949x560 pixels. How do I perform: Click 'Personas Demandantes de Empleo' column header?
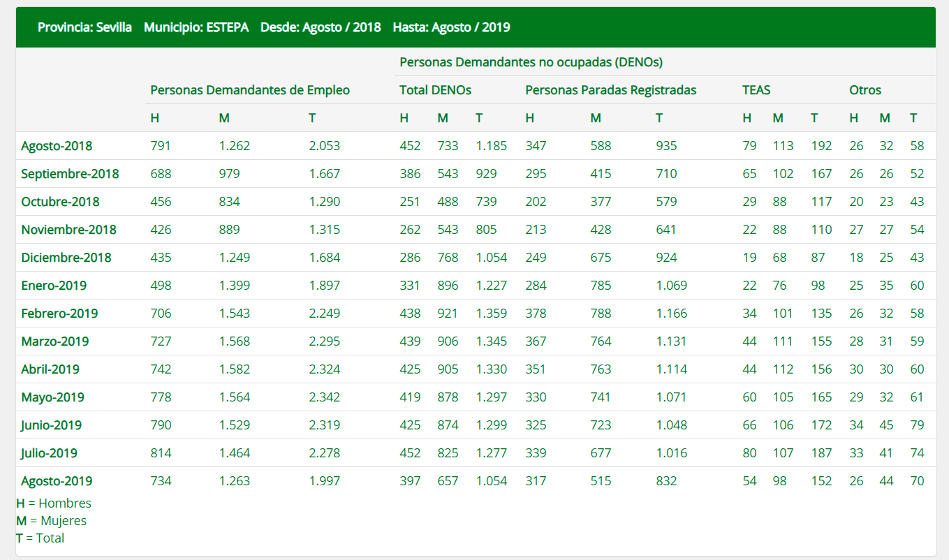coord(250,90)
